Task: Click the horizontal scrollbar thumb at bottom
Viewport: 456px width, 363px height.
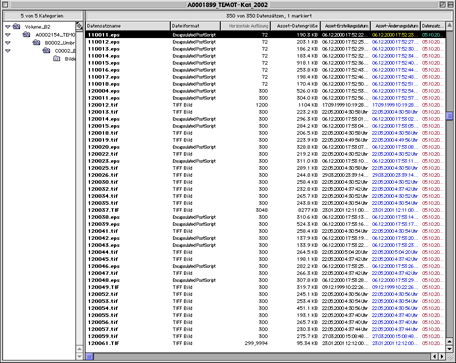Action: [x=90, y=356]
